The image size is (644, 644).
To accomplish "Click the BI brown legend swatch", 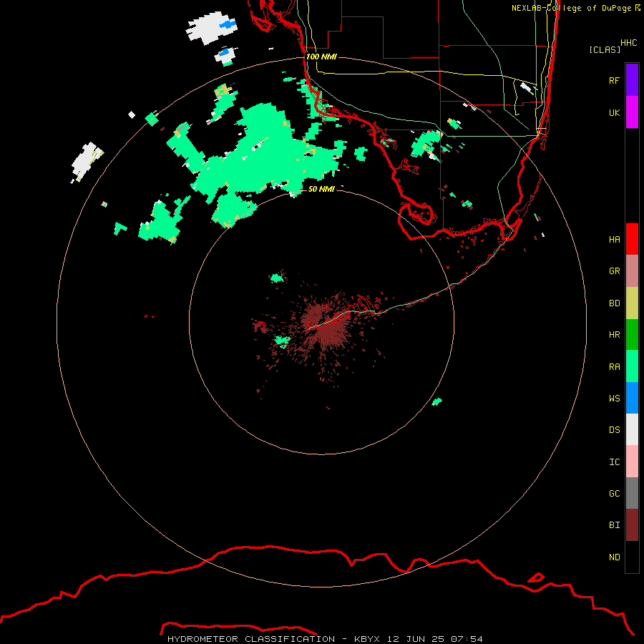I will point(632,525).
